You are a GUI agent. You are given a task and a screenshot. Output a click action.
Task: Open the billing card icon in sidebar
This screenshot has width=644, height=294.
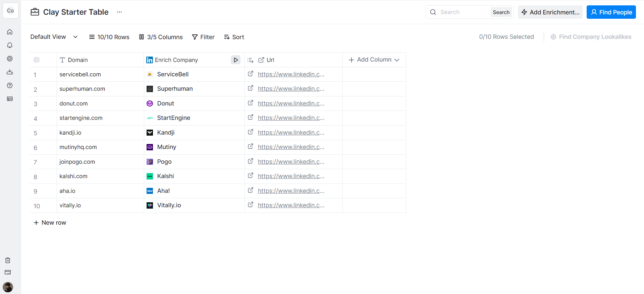pyautogui.click(x=8, y=272)
